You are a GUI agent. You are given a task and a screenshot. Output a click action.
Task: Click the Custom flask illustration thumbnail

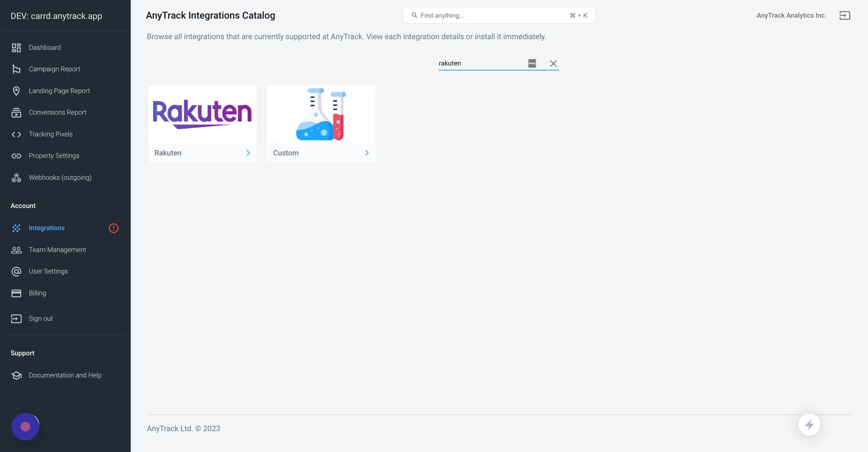(321, 114)
